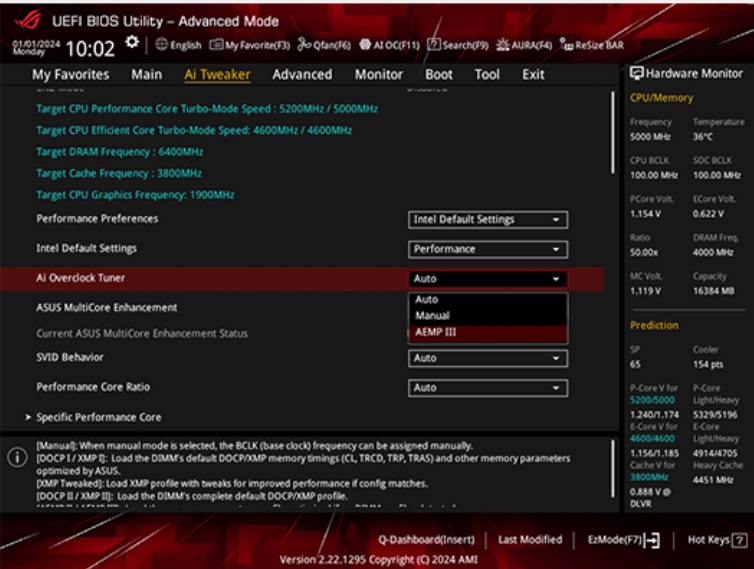This screenshot has height=569, width=754.
Task: Switch to the Advanced tab
Action: (x=302, y=74)
